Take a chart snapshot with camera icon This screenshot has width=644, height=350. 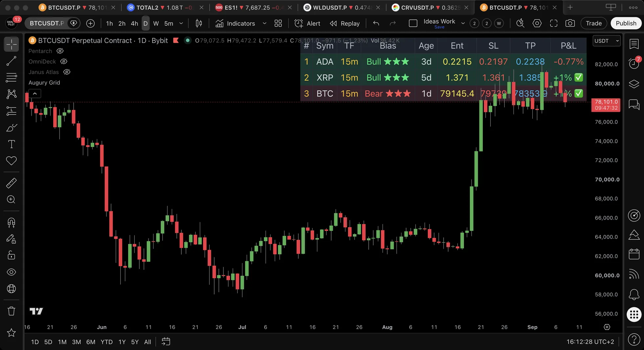coord(570,23)
